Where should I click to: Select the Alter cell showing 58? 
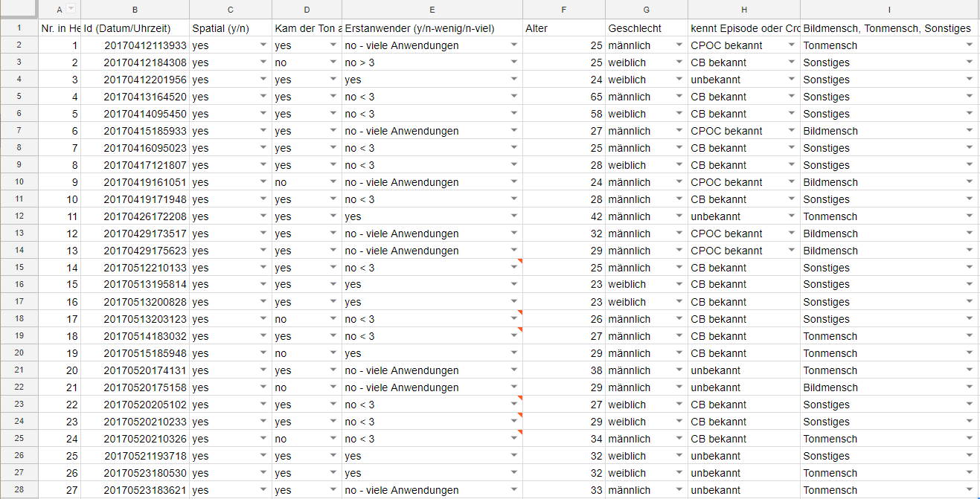pyautogui.click(x=564, y=114)
